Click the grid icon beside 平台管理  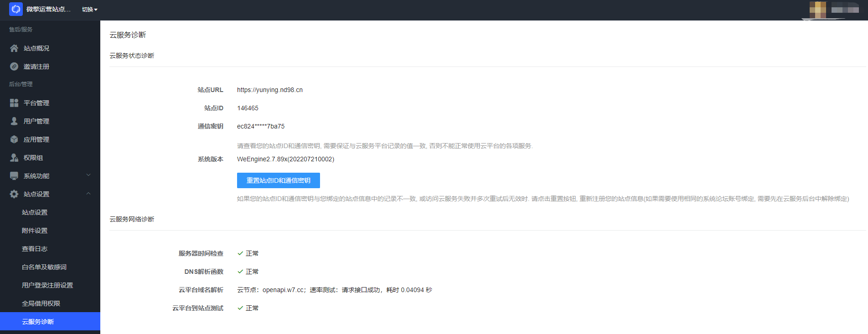pos(14,103)
